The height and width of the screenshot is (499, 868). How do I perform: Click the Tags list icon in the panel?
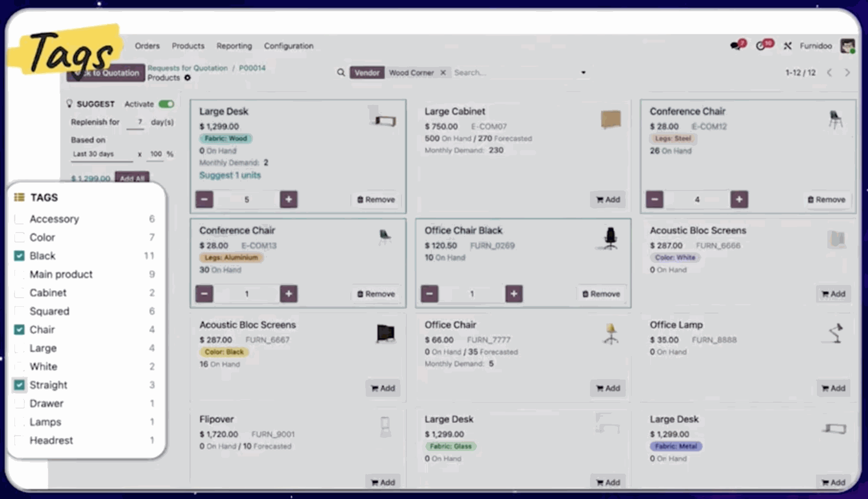point(19,197)
